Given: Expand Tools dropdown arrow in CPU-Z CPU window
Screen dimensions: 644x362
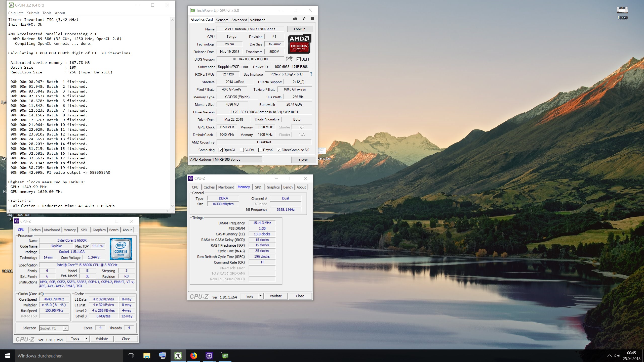Looking at the screenshot, I should point(86,339).
